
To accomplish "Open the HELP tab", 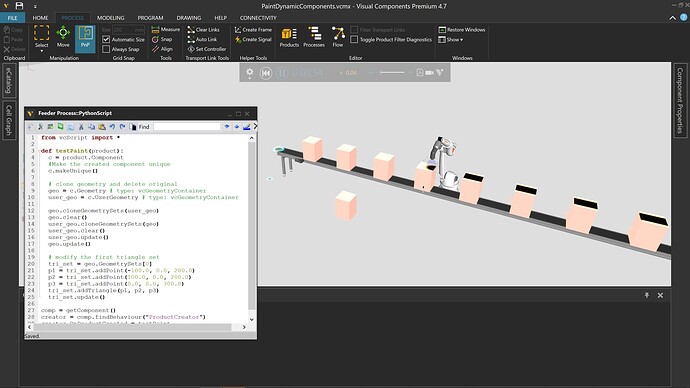I will pos(220,18).
